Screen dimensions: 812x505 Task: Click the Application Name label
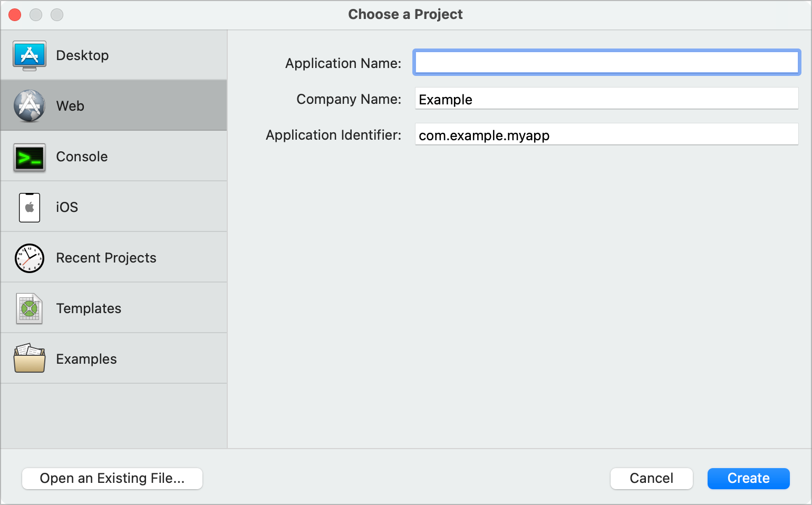pos(343,63)
